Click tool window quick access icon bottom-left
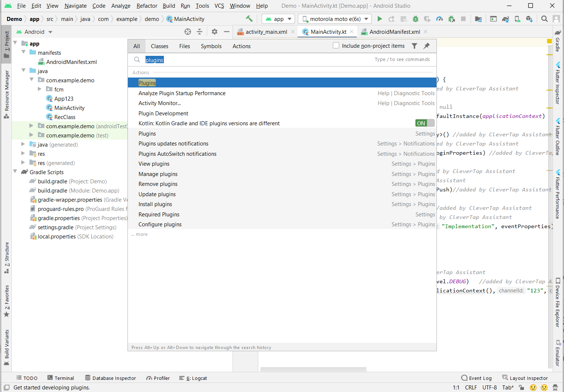564x392 pixels. pos(6,387)
